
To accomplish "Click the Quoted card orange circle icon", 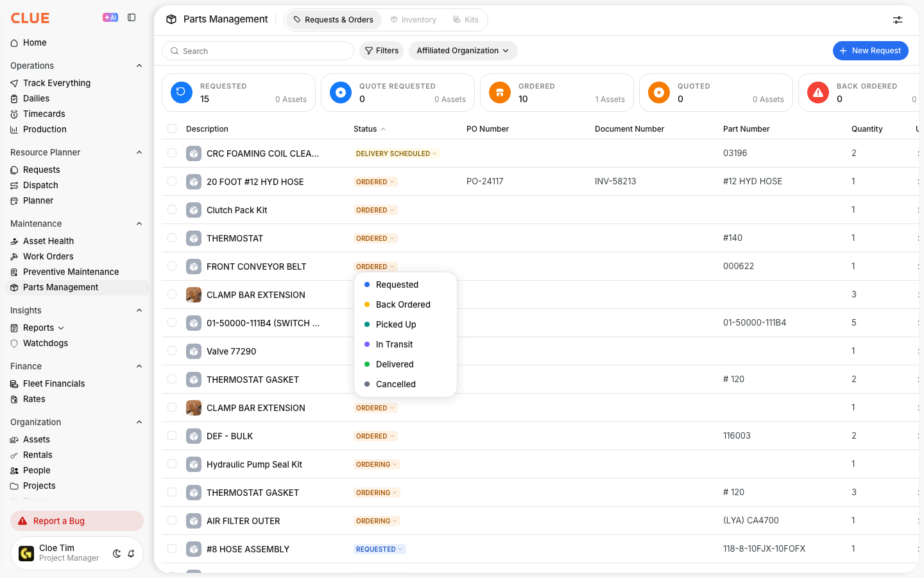I will (x=659, y=92).
